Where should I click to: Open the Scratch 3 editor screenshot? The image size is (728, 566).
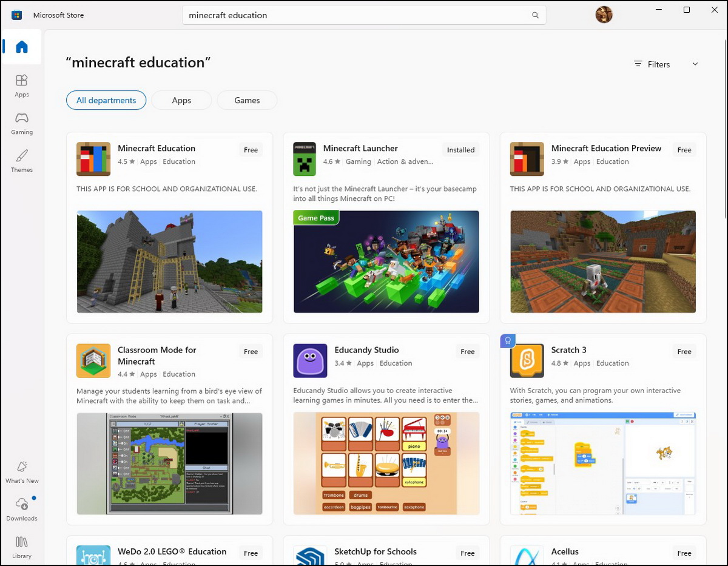pyautogui.click(x=603, y=463)
